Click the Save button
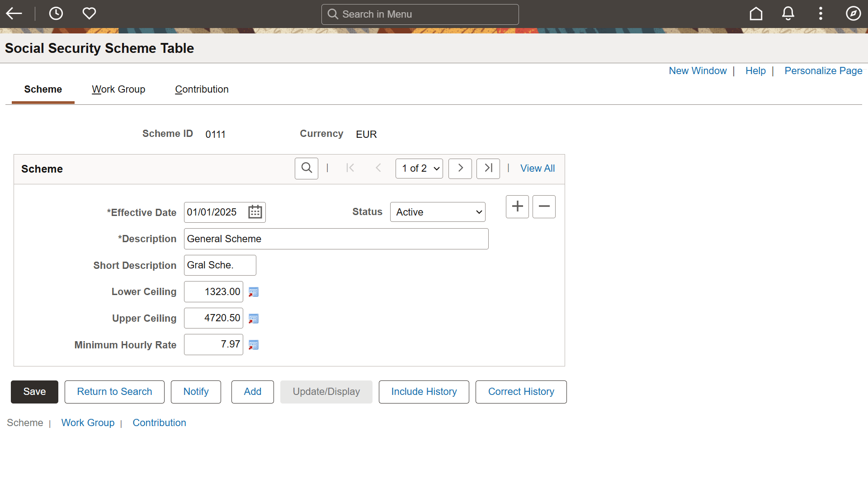Image resolution: width=868 pixels, height=488 pixels. [34, 392]
